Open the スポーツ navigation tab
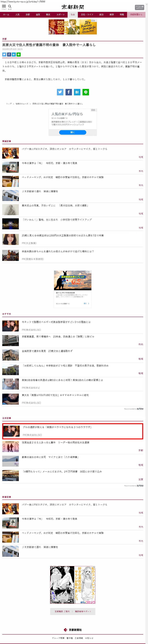 pyautogui.click(x=60, y=14)
